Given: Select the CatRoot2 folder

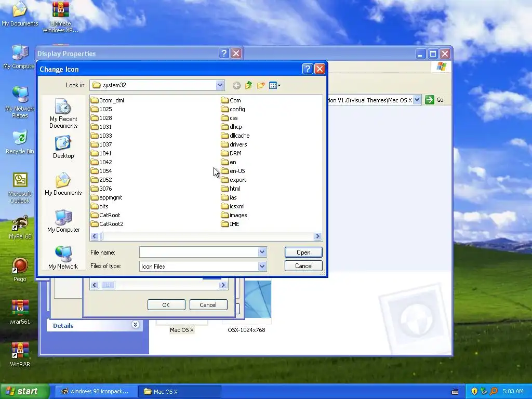Looking at the screenshot, I should (x=107, y=223).
